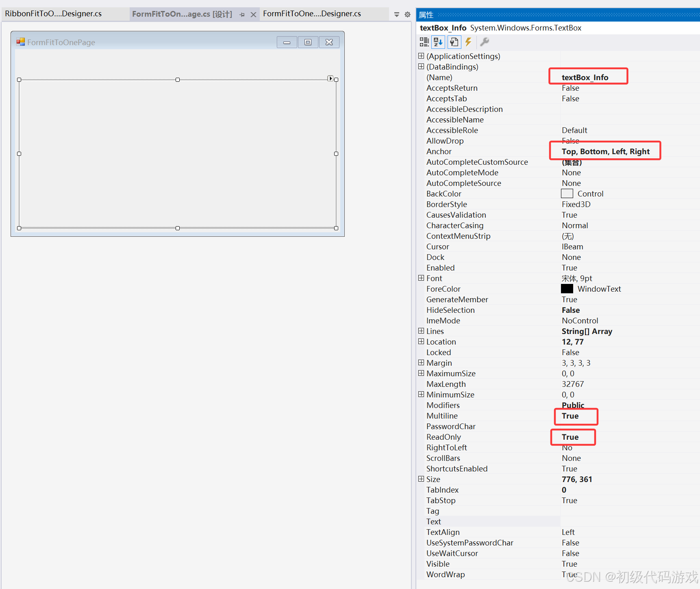
Task: Open the tab list dropdown arrow
Action: tap(397, 15)
